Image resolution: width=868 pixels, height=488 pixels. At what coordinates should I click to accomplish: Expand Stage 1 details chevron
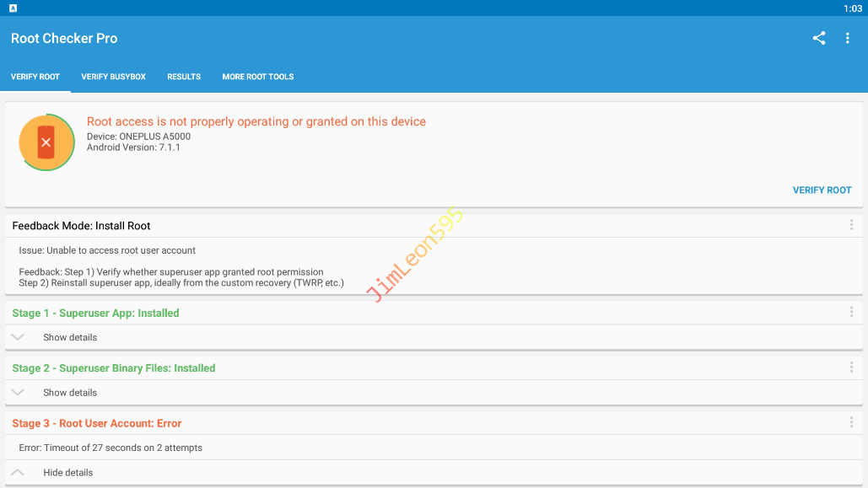tap(18, 337)
